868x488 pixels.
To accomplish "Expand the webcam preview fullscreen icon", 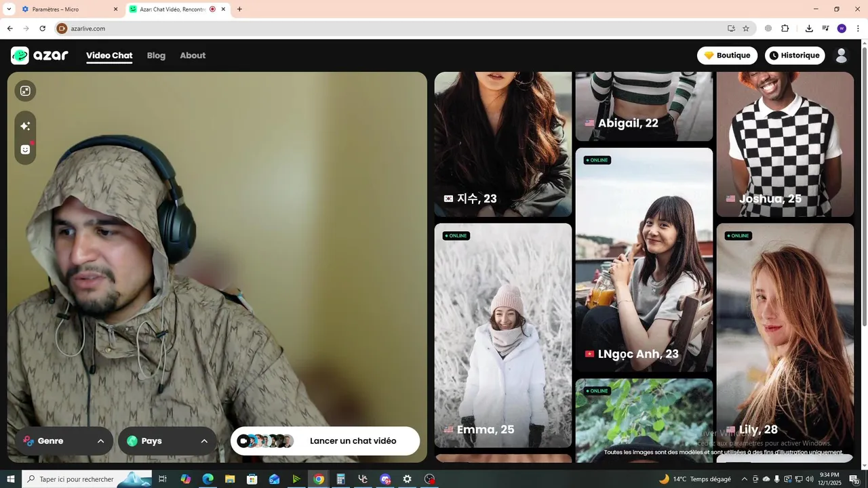I will coord(25,91).
